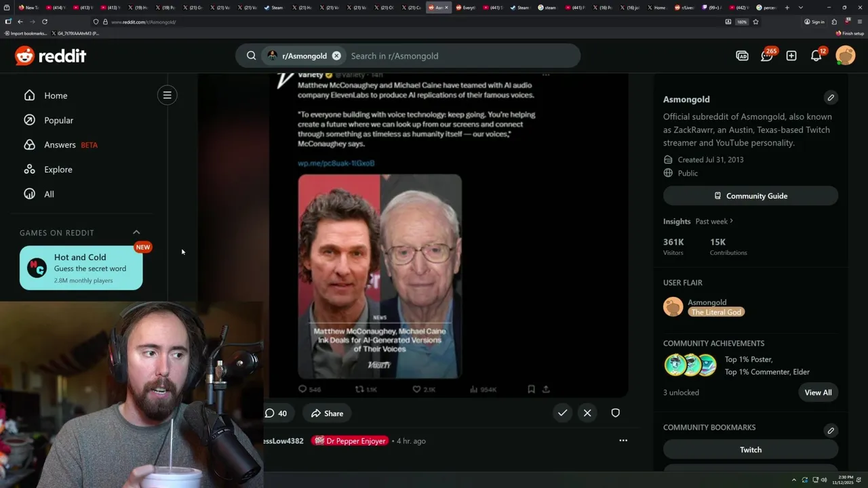Click browser Sign in button
Image resolution: width=868 pixels, height=488 pixels.
(x=814, y=22)
